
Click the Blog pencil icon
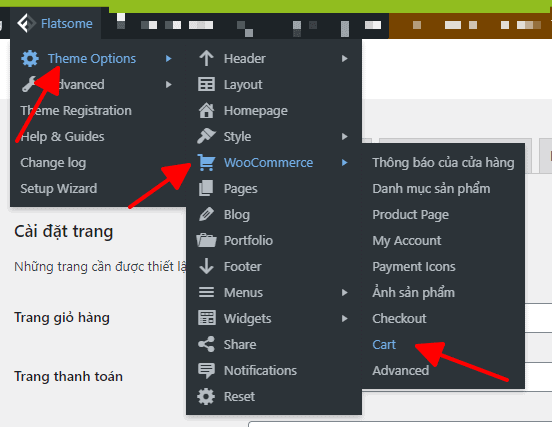[206, 214]
